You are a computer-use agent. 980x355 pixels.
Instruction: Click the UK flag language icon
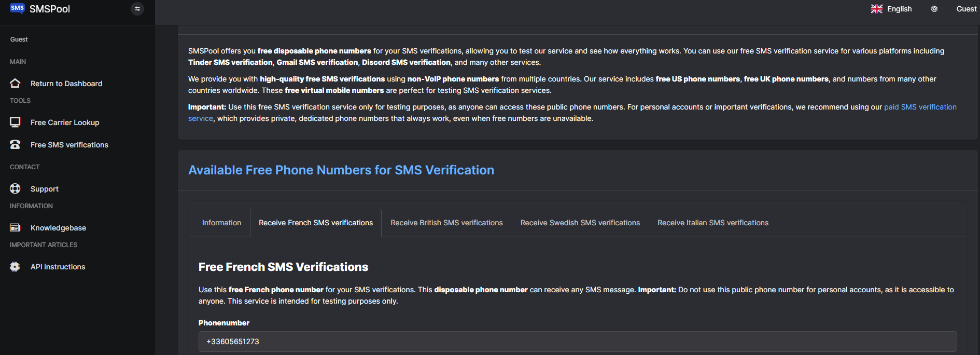pos(876,9)
